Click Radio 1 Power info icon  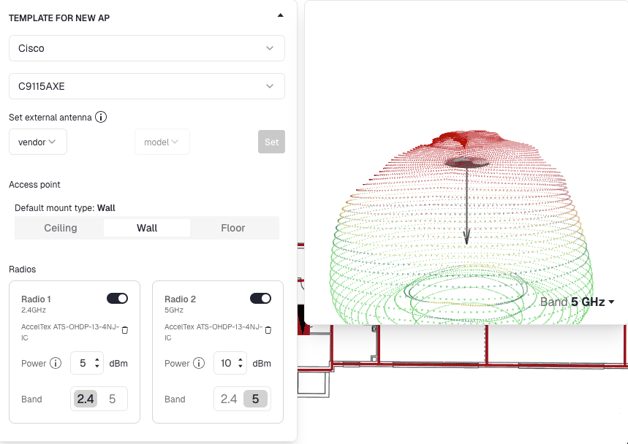pyautogui.click(x=56, y=363)
